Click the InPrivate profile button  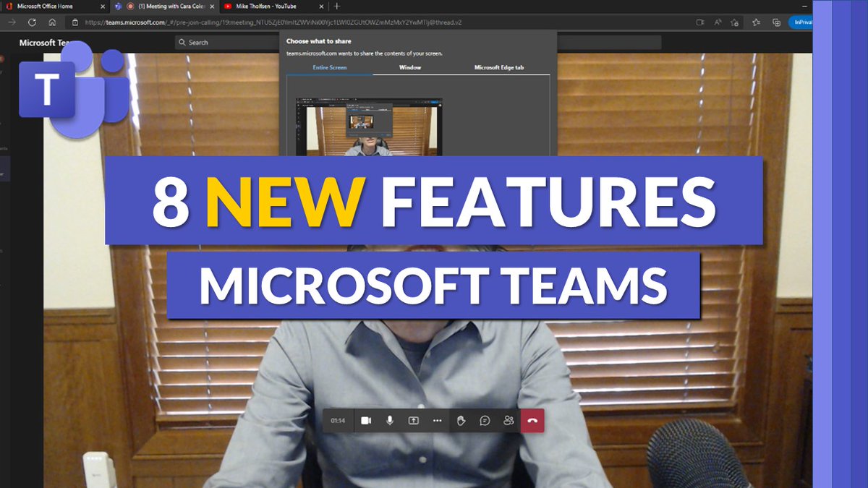point(800,22)
